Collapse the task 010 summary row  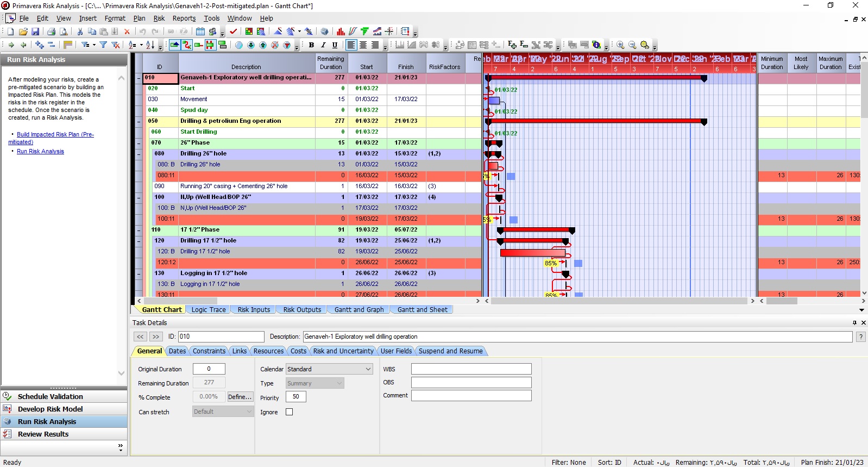pyautogui.click(x=139, y=78)
